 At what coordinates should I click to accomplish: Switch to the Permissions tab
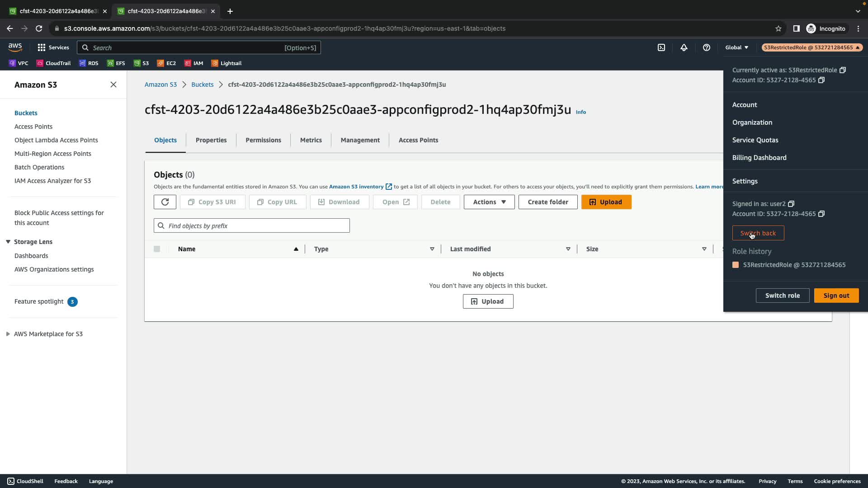[263, 140]
